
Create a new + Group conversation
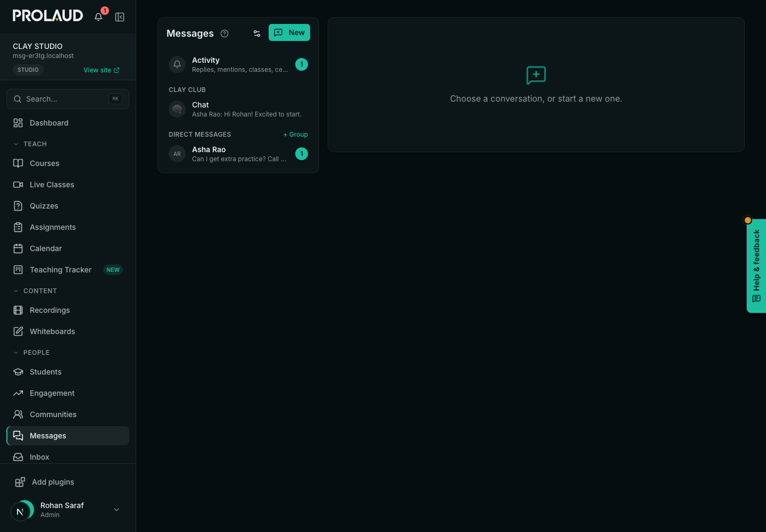[x=296, y=135]
